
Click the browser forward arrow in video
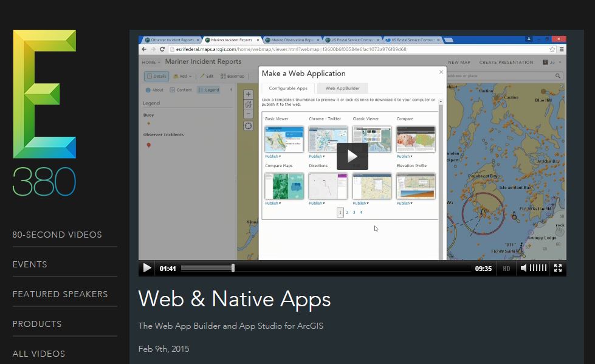(153, 49)
